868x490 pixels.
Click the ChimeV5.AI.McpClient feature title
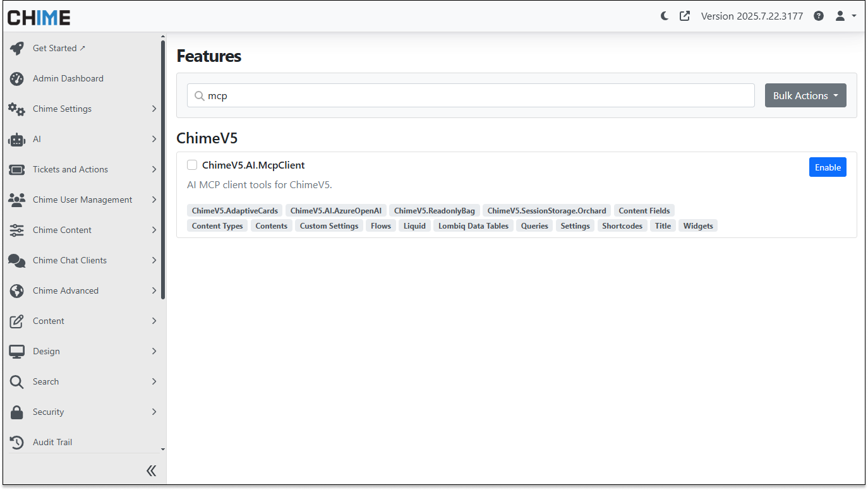click(253, 165)
